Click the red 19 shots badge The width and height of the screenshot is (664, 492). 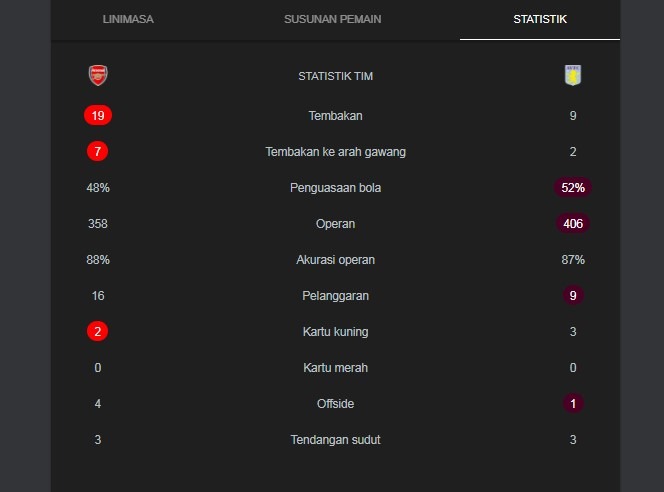pos(98,116)
